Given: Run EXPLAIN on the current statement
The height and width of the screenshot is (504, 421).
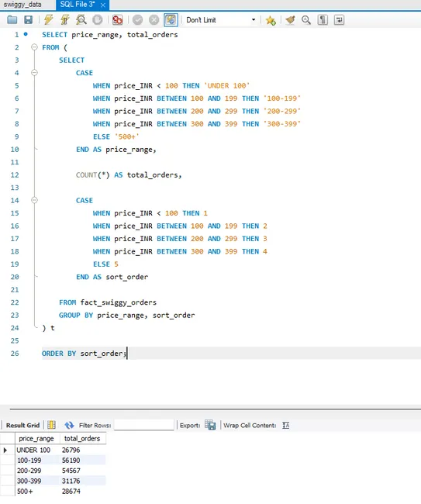Looking at the screenshot, I should click(x=81, y=20).
